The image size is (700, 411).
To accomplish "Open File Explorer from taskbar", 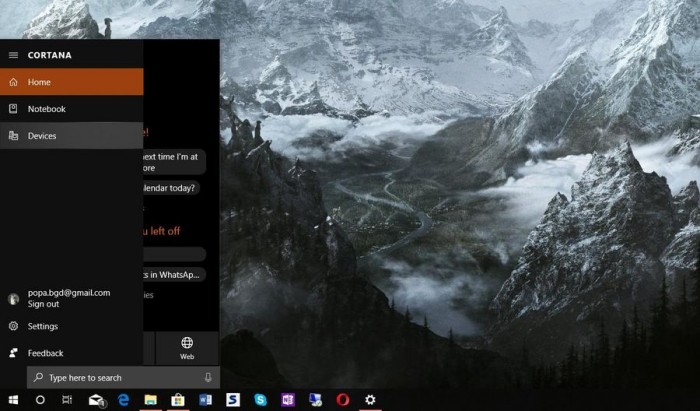I will point(151,400).
